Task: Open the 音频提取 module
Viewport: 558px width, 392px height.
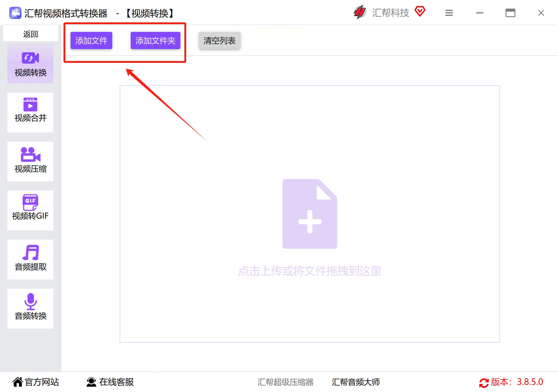Action: (30, 260)
